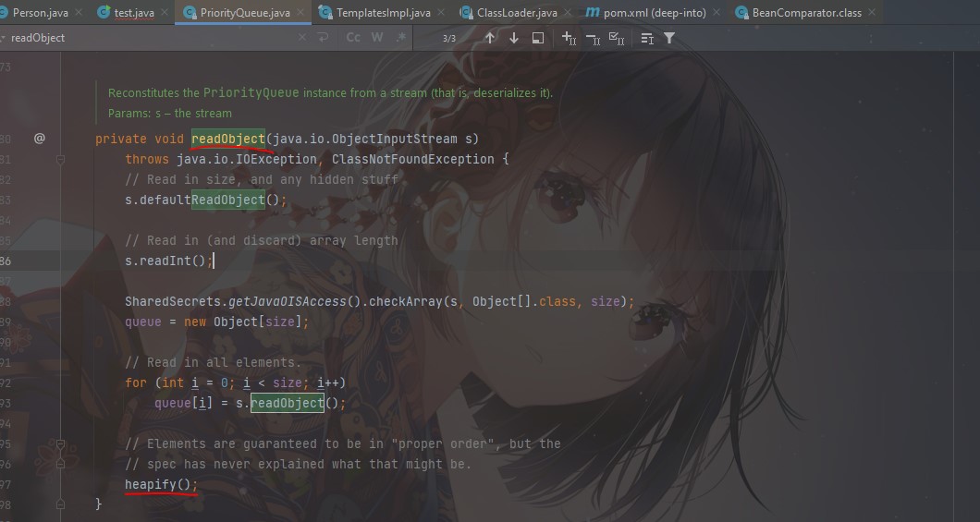980x522 pixels.
Task: Click the multiline selection icon before the filter
Action: pyautogui.click(x=647, y=39)
